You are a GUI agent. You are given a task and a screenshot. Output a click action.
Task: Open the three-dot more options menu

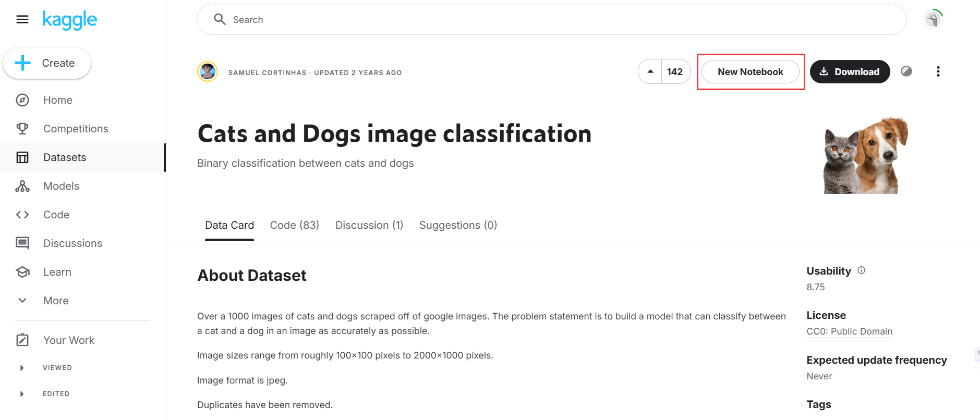[x=938, y=72]
